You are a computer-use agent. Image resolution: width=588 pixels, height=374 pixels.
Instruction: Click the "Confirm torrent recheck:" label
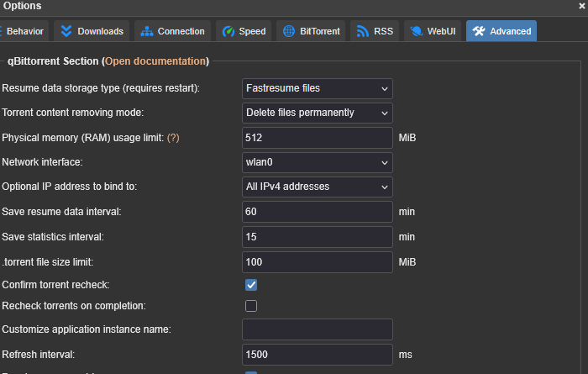point(55,285)
